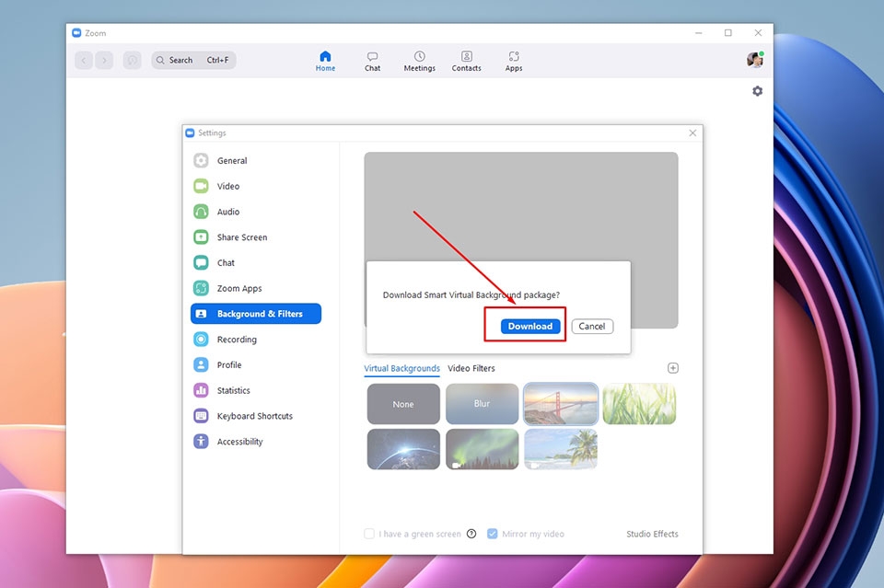Open Studio Effects
Image resolution: width=884 pixels, height=588 pixels.
pyautogui.click(x=652, y=534)
